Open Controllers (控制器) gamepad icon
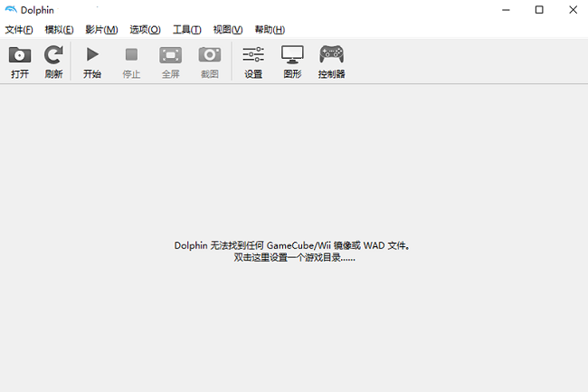588x392 pixels. coord(331,56)
